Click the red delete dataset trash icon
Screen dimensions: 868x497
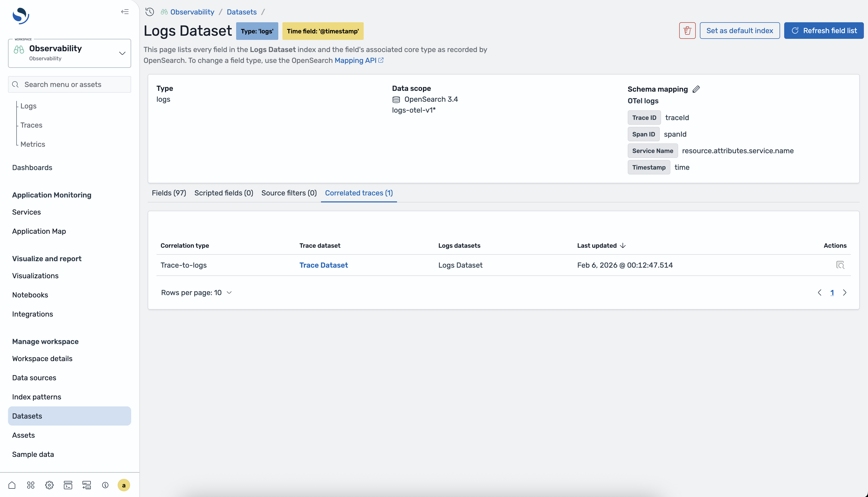(687, 31)
